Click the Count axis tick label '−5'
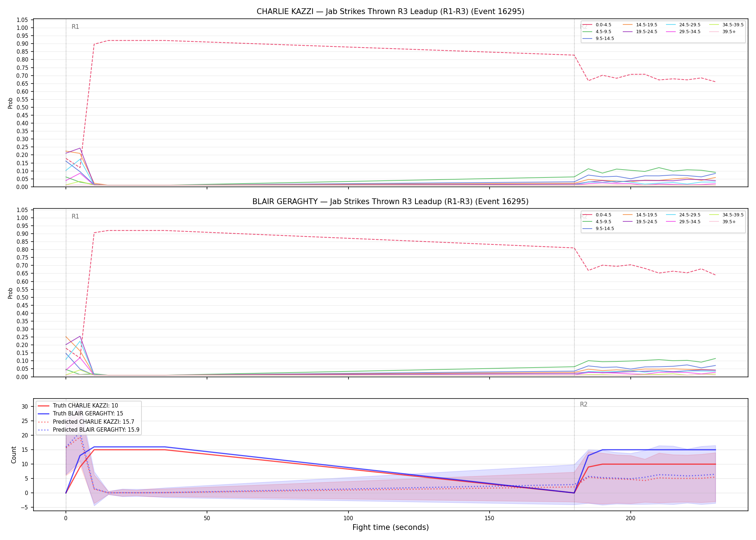 24,508
